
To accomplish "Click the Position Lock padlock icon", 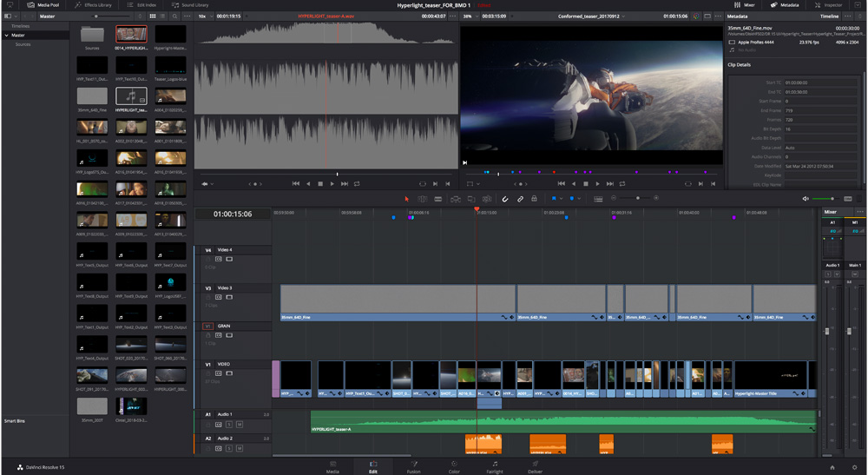I will 534,199.
